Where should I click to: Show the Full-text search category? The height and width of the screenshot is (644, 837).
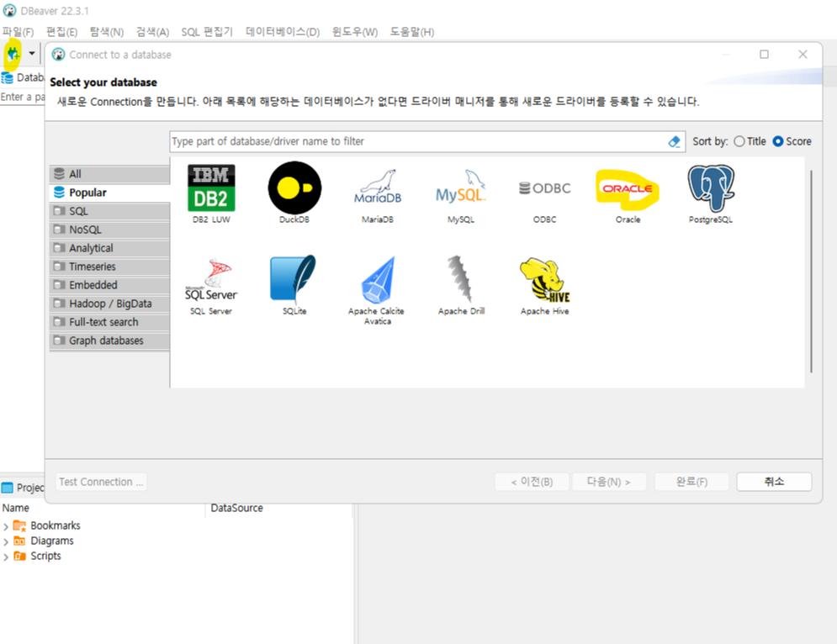[x=109, y=322]
